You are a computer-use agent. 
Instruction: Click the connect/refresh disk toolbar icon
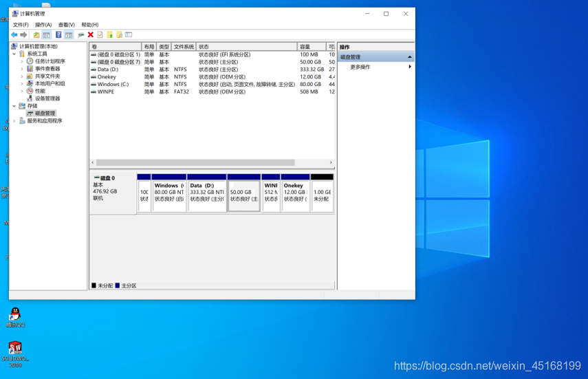pos(80,35)
